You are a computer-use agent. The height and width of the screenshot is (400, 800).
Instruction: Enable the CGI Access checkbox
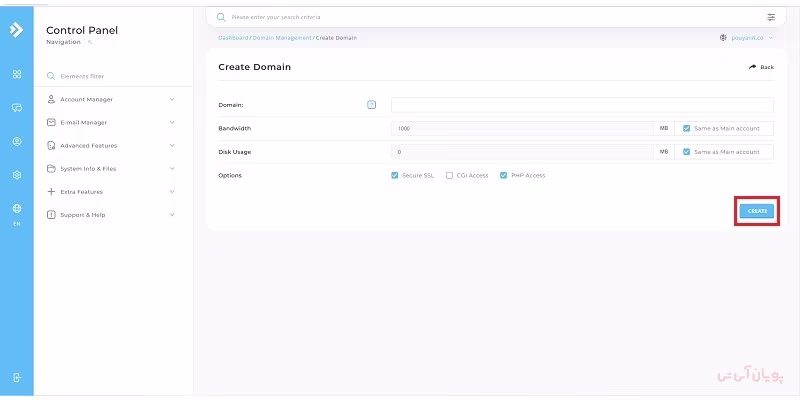pyautogui.click(x=449, y=176)
